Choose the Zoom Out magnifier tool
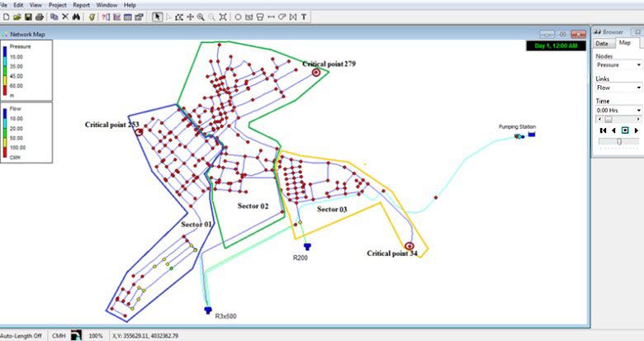The width and height of the screenshot is (644, 341). (x=211, y=17)
